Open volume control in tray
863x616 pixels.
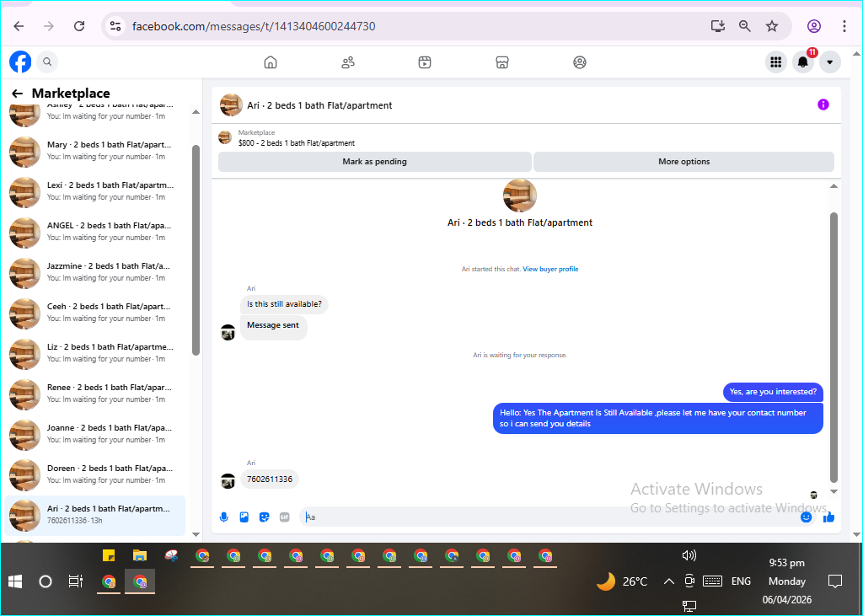pyautogui.click(x=689, y=555)
